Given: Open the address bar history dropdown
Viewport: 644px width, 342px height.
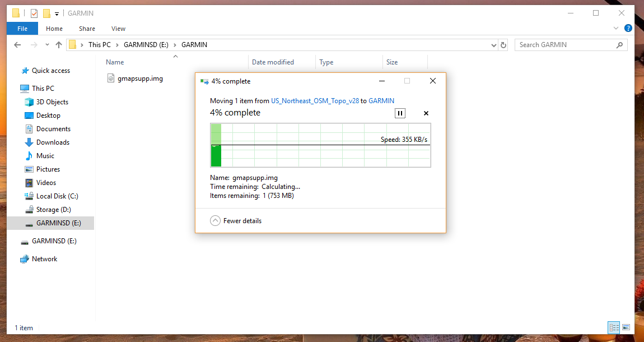Looking at the screenshot, I should (x=494, y=45).
